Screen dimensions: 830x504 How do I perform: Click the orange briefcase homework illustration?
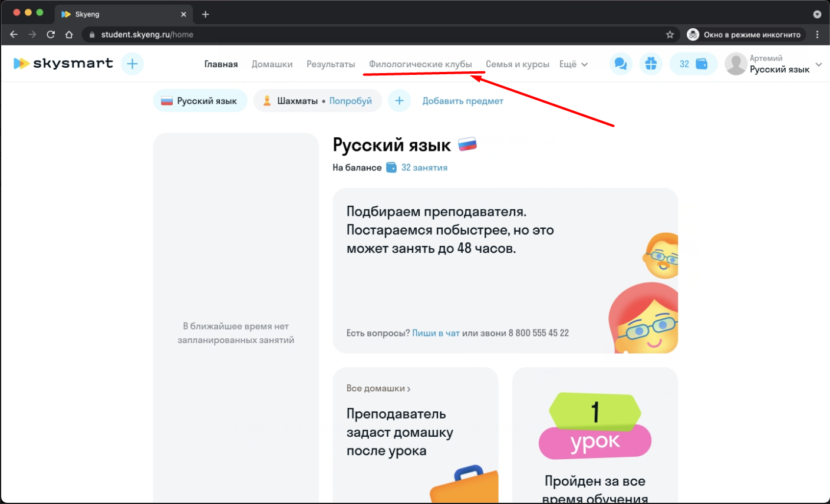click(x=464, y=484)
